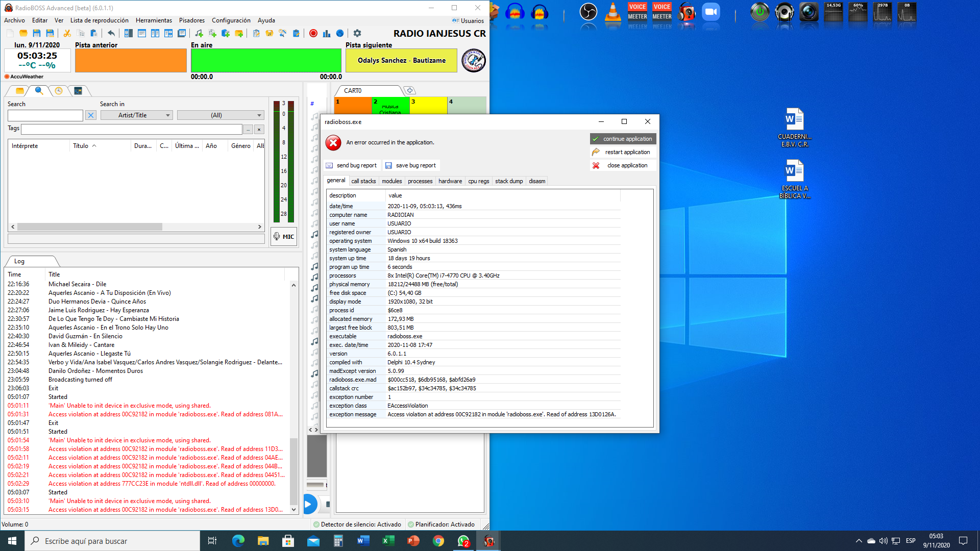The height and width of the screenshot is (551, 980).
Task: Click orange cart slot number 1
Action: pos(353,105)
